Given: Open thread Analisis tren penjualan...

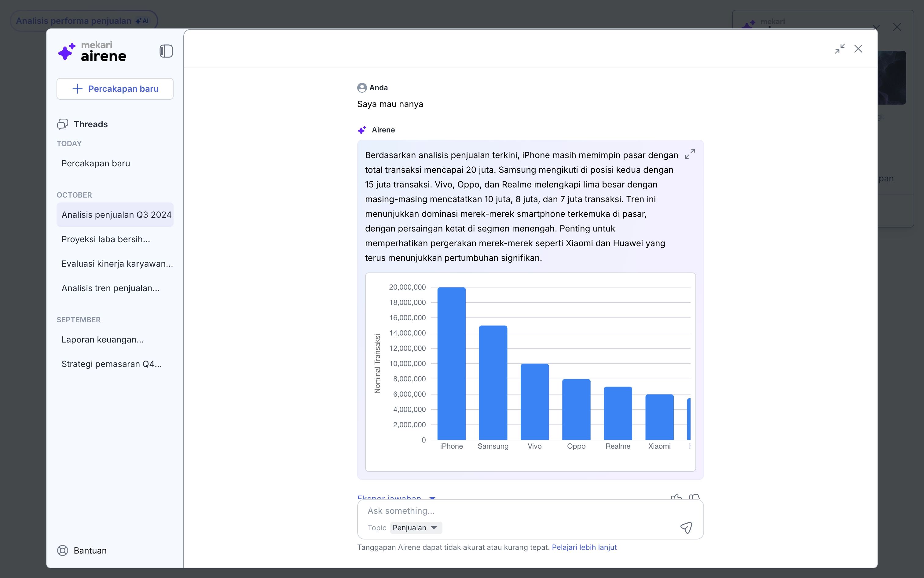Looking at the screenshot, I should tap(115, 288).
